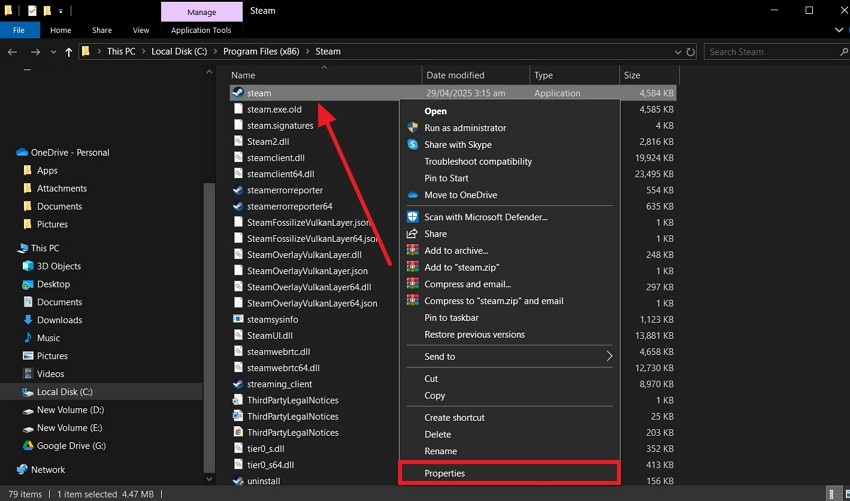
Task: Select New Volume (D:) in navigation pane
Action: (x=70, y=409)
